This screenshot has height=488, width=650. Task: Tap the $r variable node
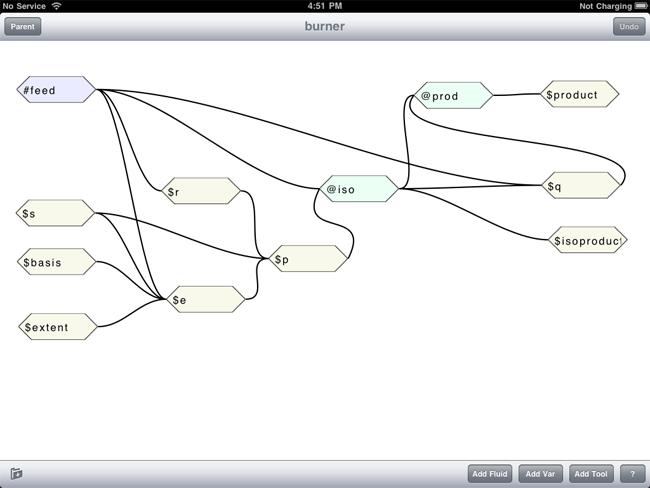pyautogui.click(x=202, y=191)
